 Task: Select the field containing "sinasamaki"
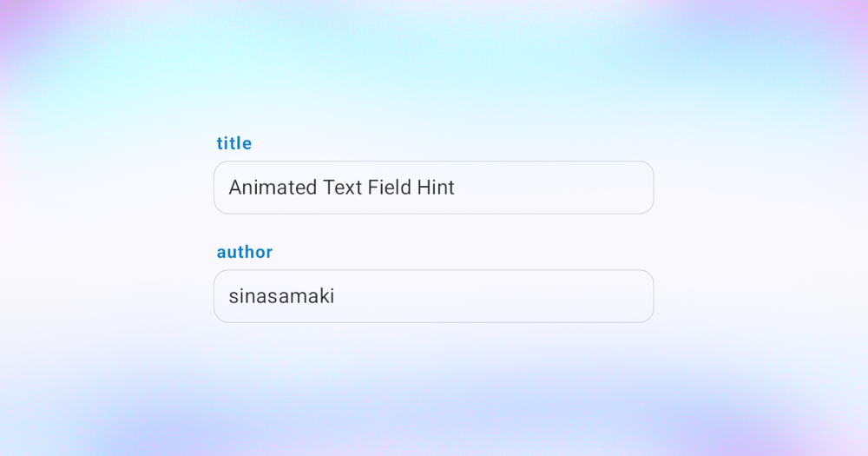pyautogui.click(x=433, y=296)
